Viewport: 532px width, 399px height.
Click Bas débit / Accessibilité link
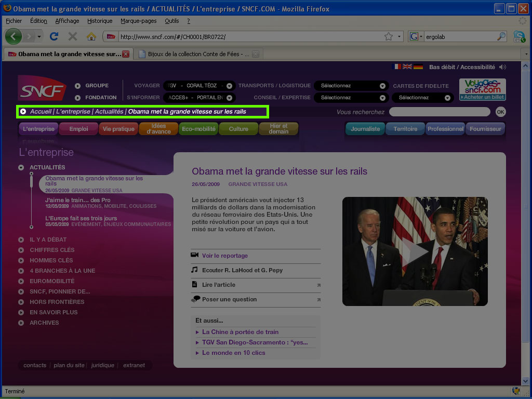(x=462, y=67)
